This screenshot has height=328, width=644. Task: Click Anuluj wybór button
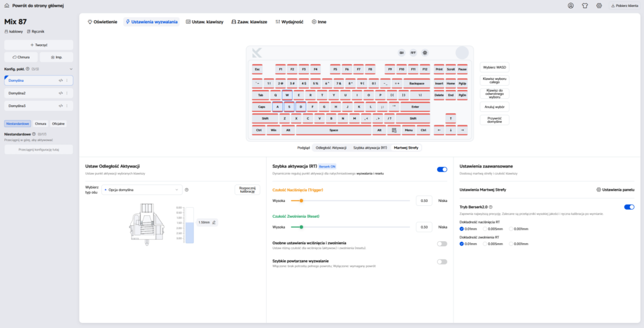coord(494,107)
